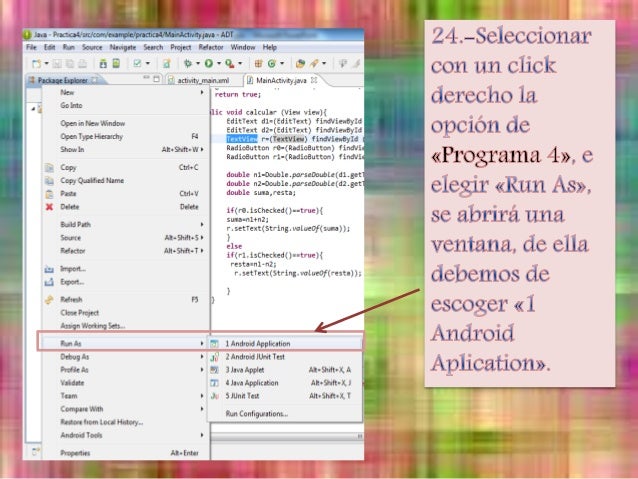Choose New in the context menu

tap(126, 92)
